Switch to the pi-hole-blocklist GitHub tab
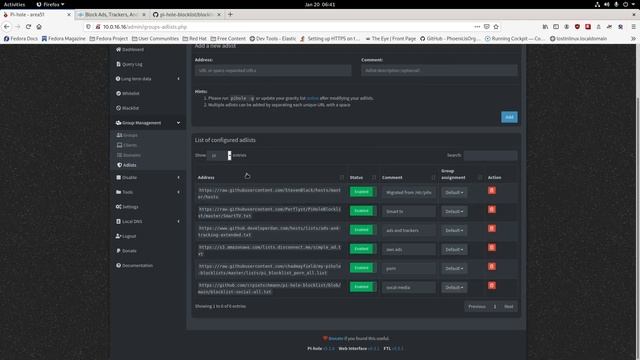640x360 pixels. pyautogui.click(x=187, y=14)
